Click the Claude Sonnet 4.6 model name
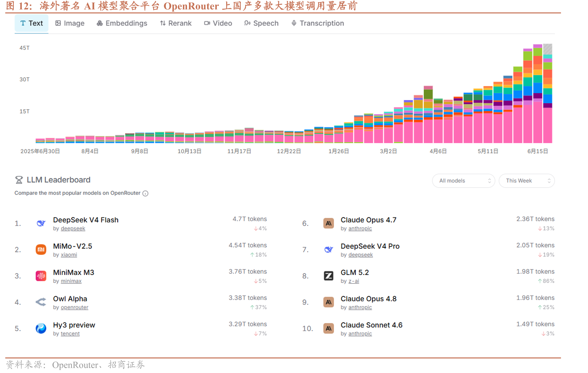The width and height of the screenshot is (588, 373). click(371, 325)
